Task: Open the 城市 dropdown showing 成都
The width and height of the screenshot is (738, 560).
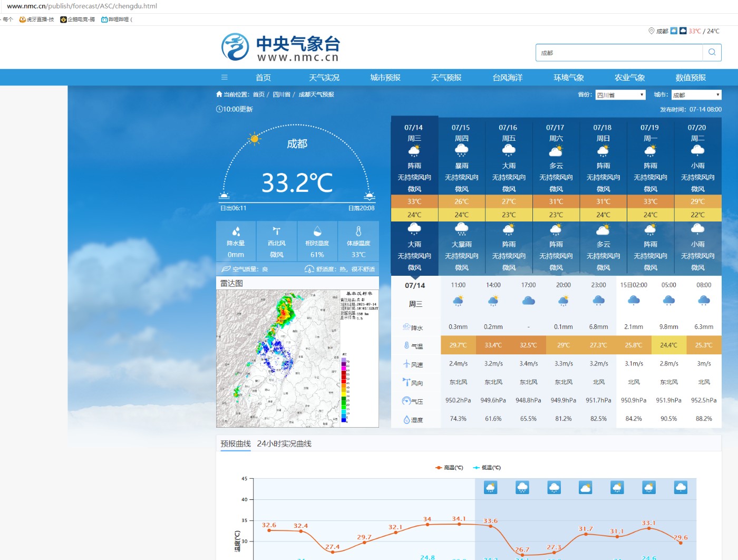Action: (696, 95)
